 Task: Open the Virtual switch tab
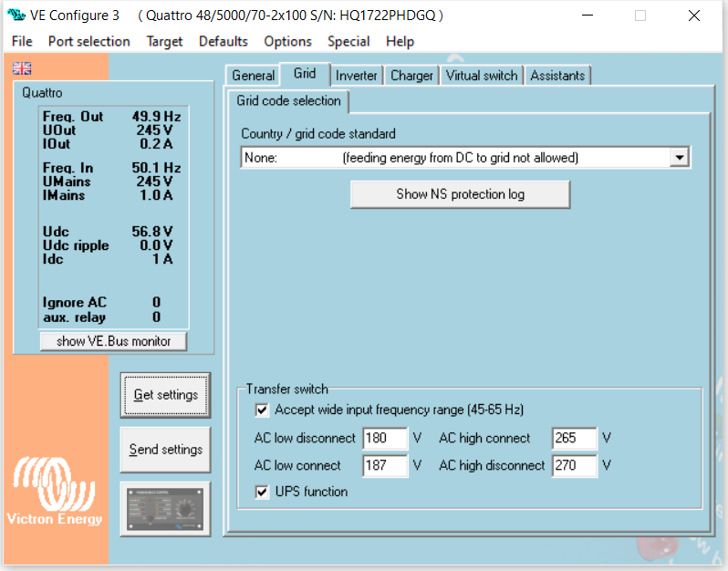click(482, 76)
